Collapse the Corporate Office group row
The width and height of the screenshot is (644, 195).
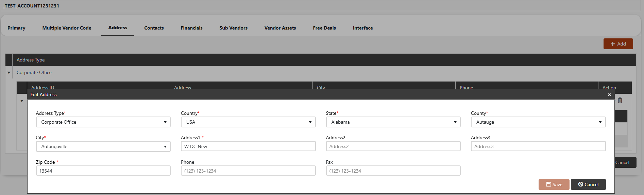coord(9,73)
